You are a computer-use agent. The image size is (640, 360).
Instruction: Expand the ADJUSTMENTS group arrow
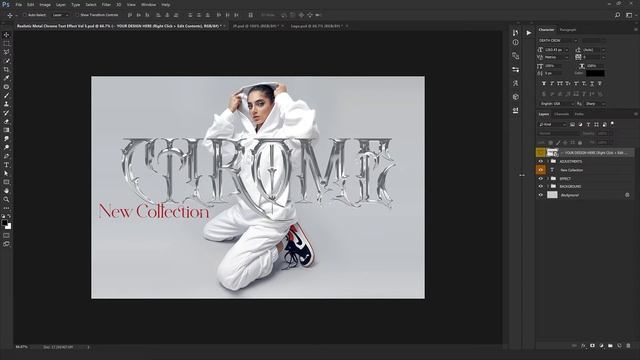pos(548,162)
